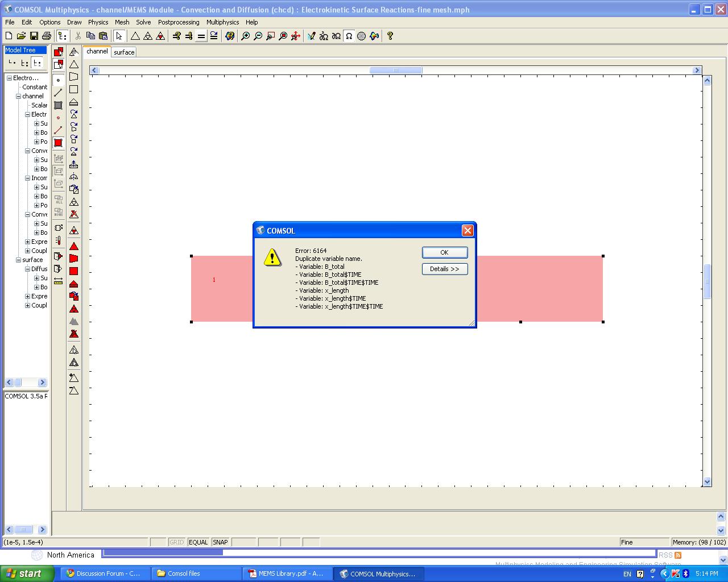
Task: Expand Details in the error dialog
Action: [444, 269]
